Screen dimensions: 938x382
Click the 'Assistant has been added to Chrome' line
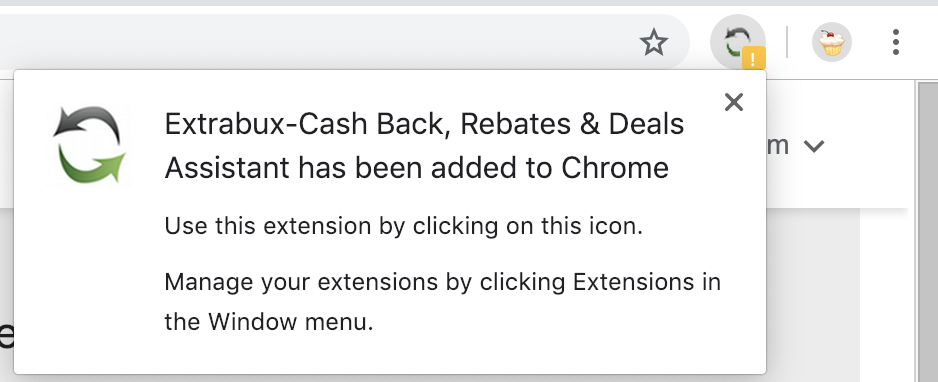[416, 168]
